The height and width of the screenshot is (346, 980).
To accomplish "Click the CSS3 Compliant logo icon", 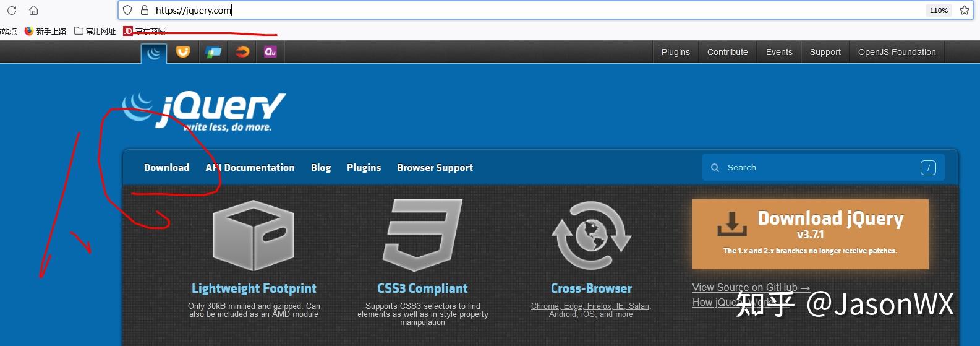I will (423, 235).
